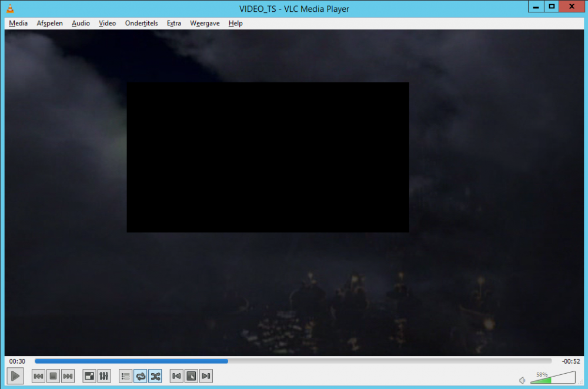Stop playback with the stop button
The width and height of the screenshot is (588, 389).
pos(53,376)
